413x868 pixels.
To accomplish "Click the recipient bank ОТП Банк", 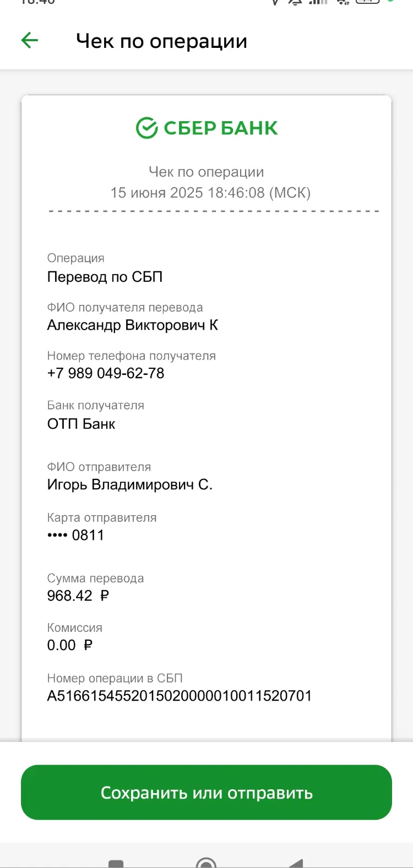I will pyautogui.click(x=81, y=424).
